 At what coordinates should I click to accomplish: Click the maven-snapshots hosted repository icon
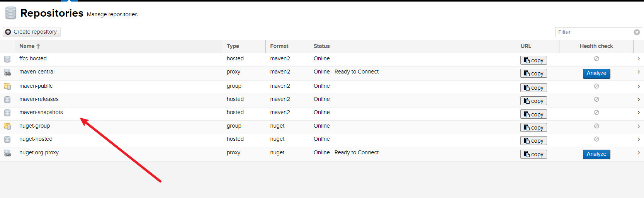[x=7, y=113]
